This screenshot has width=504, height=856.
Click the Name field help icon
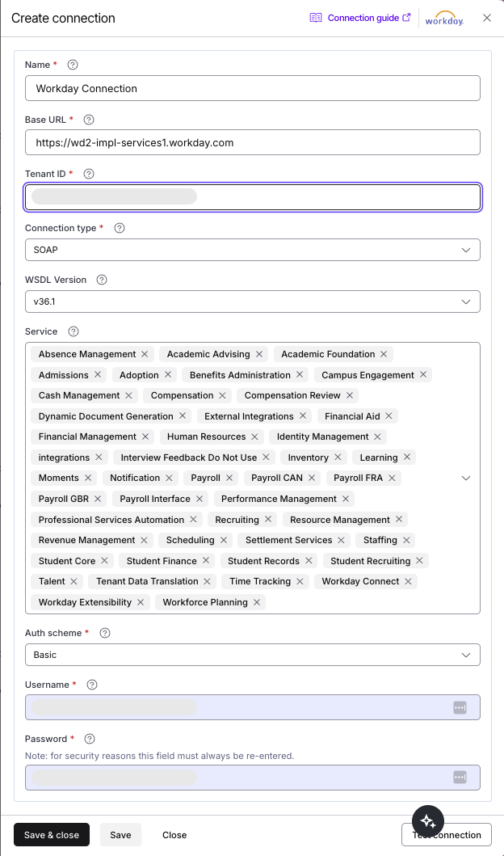[x=73, y=65]
